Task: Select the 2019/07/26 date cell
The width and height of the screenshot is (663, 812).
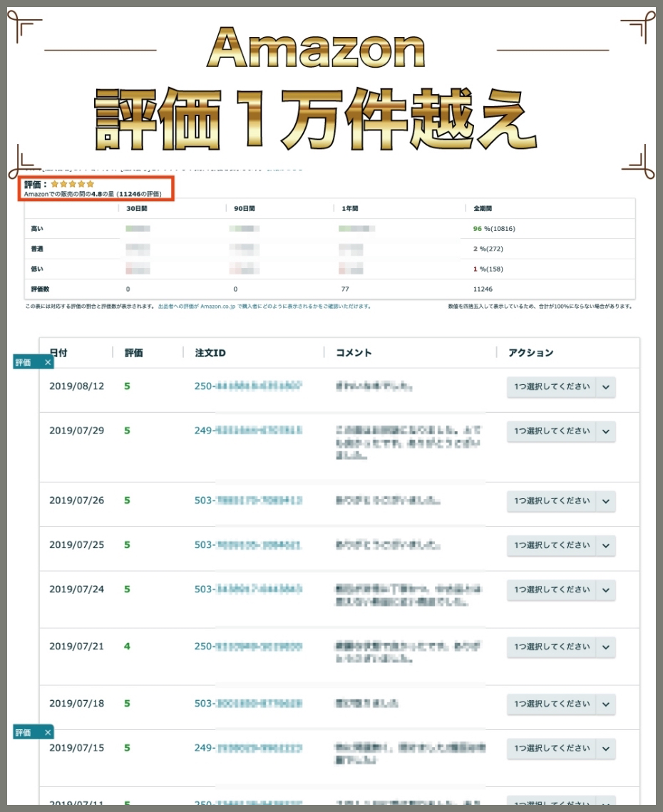Action: [77, 500]
